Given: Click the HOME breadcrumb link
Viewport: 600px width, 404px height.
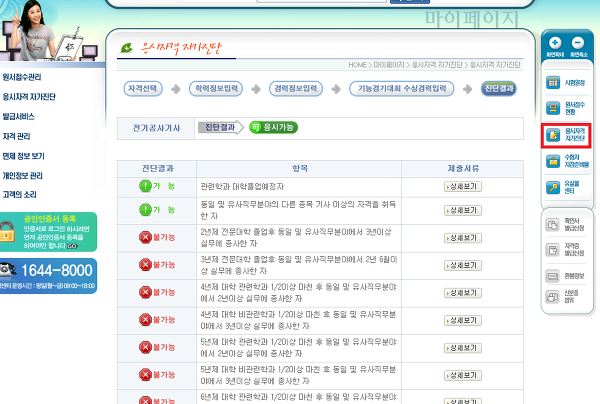Looking at the screenshot, I should click(357, 65).
